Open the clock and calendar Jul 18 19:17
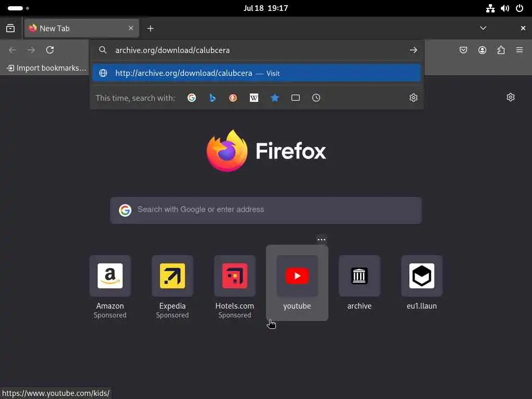Screen dimensions: 532x399 tap(265, 8)
